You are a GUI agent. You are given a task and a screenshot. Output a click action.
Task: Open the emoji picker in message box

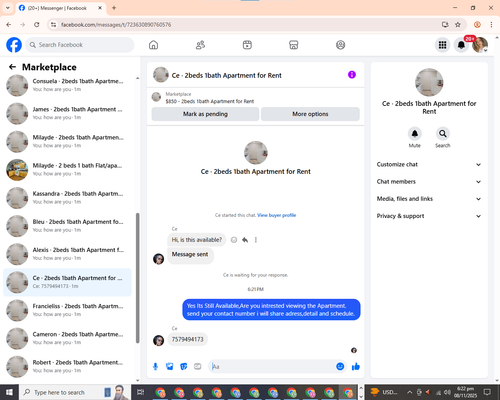pos(340,366)
